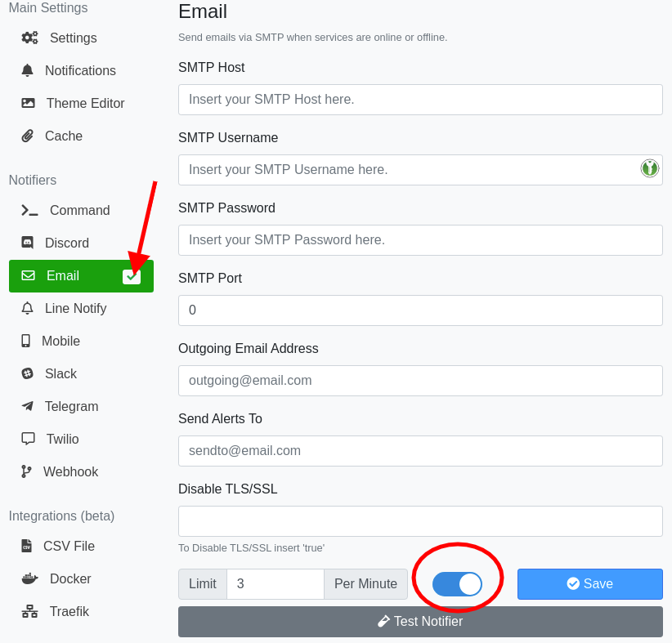672x643 pixels.
Task: Select the Notifications bell icon
Action: point(29,70)
